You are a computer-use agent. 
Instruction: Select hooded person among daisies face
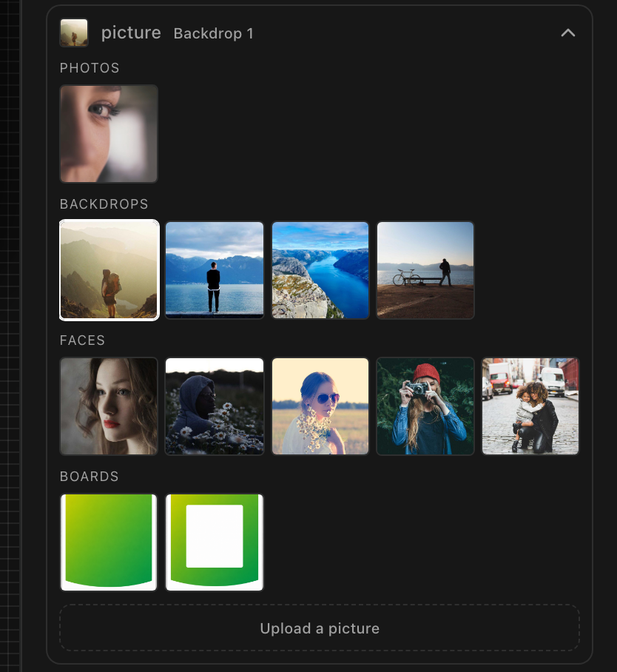(x=215, y=406)
